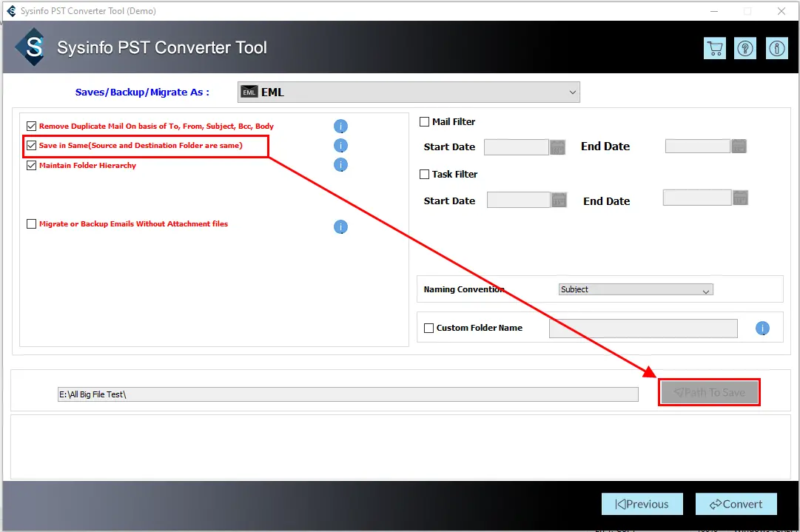
Task: Click the Naming Convention label
Action: coord(464,289)
